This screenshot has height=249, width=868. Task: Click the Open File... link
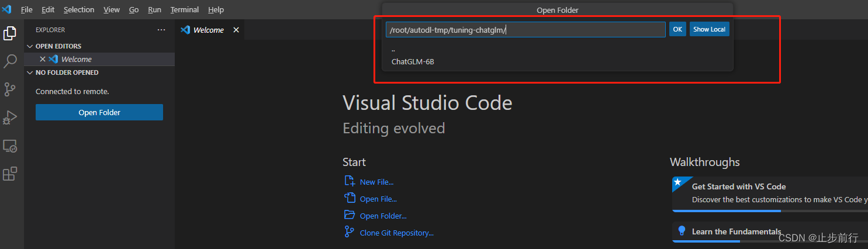coord(378,199)
